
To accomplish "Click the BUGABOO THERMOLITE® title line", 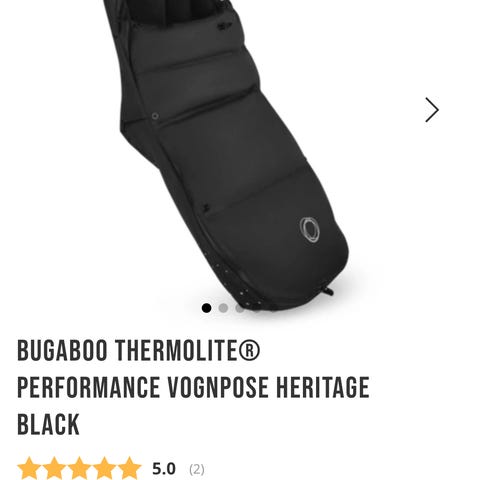I will 139,351.
